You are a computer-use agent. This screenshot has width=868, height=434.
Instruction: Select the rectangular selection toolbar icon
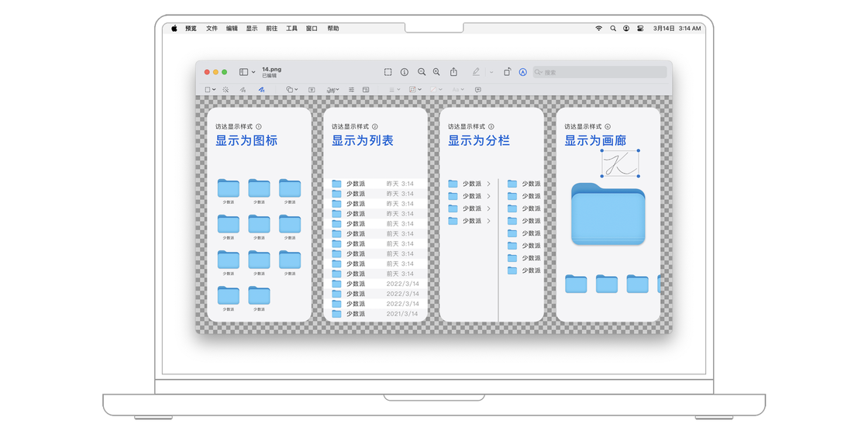(x=388, y=72)
